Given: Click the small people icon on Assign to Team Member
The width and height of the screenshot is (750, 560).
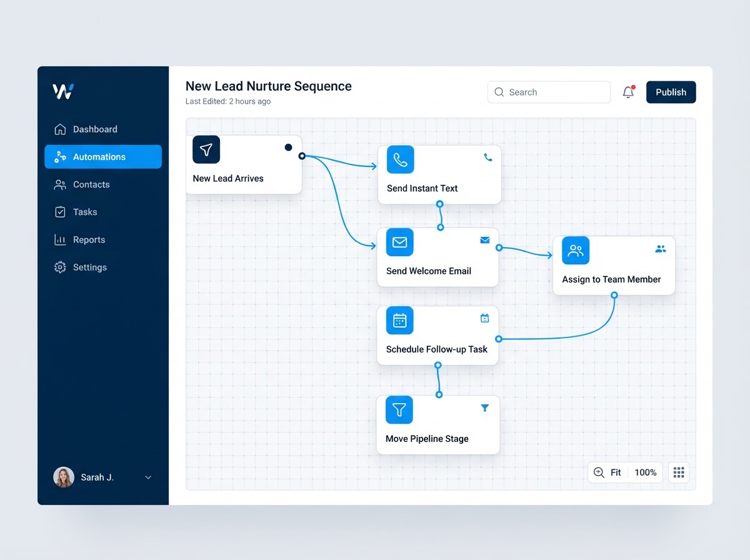Looking at the screenshot, I should 661,249.
